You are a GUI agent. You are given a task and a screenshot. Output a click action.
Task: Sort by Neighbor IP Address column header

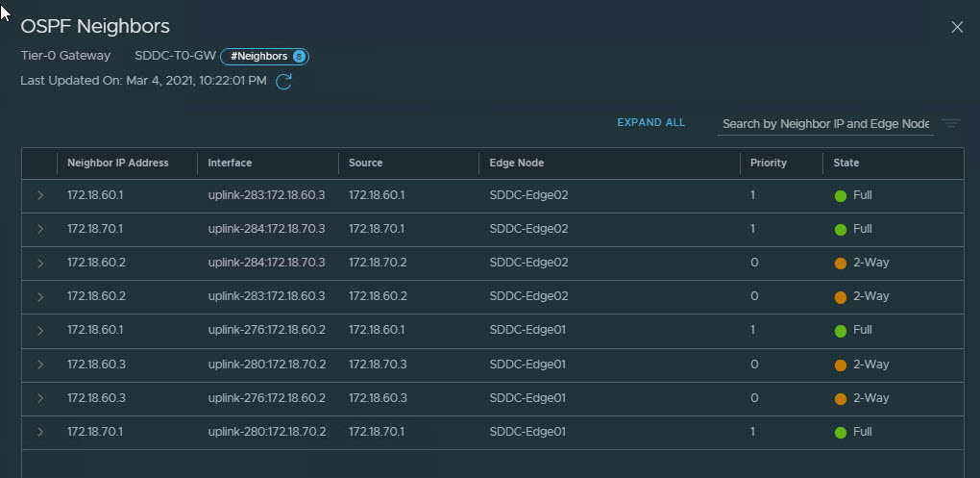tap(118, 164)
